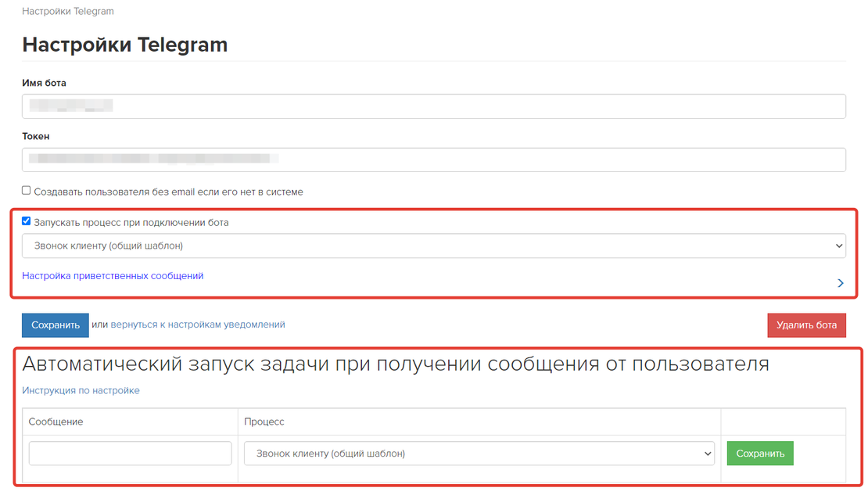
Task: Open the process dropdown under bot connection checkbox
Action: click(x=433, y=246)
